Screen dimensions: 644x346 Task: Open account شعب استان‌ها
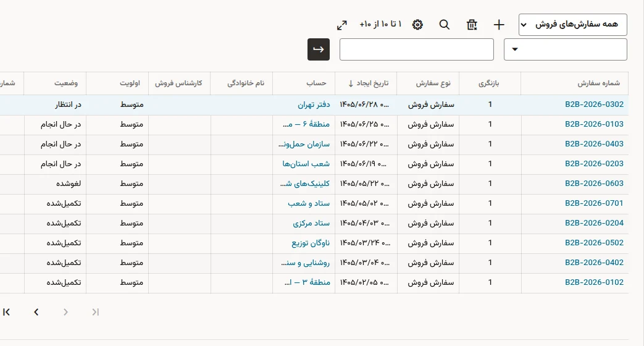(306, 164)
